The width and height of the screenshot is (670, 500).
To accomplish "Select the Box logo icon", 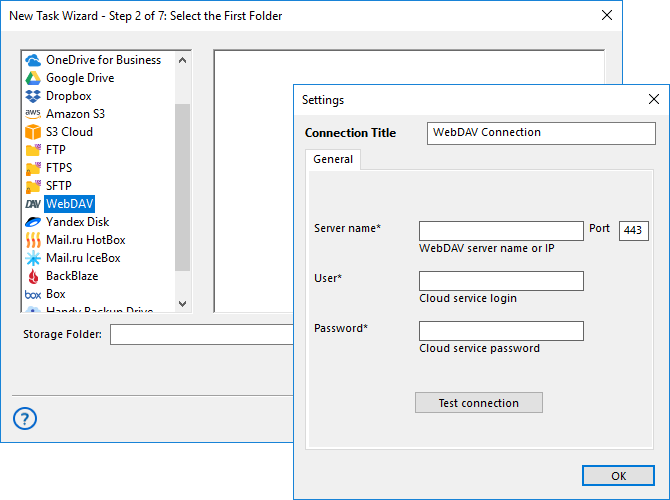I will (33, 294).
